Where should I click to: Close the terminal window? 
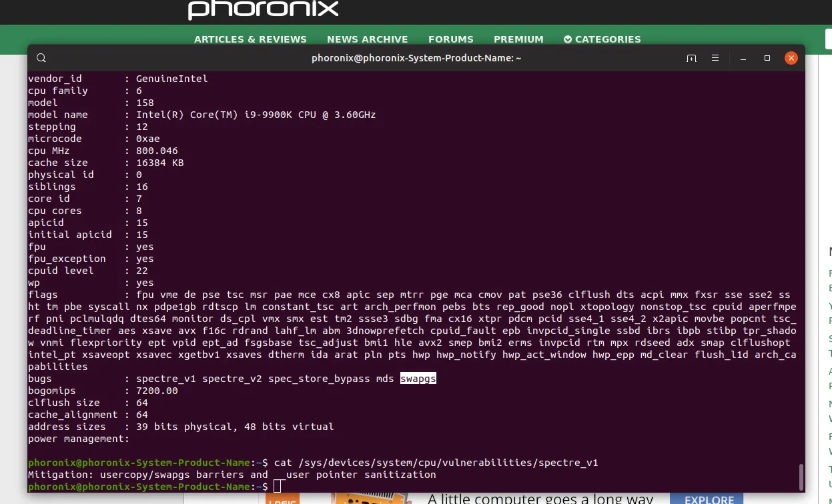coord(791,58)
